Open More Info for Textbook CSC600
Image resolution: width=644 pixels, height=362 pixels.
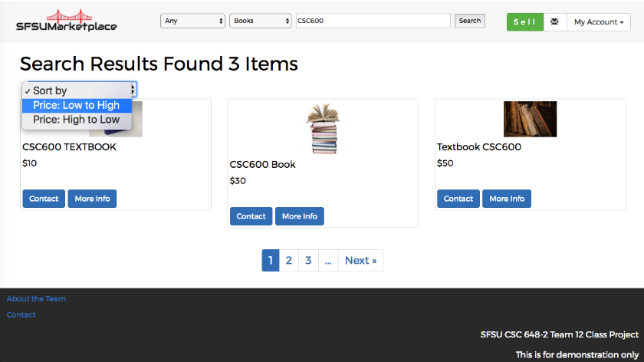pyautogui.click(x=507, y=199)
